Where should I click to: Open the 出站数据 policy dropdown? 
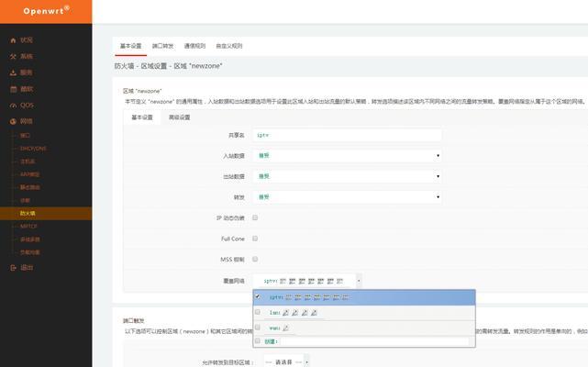pyautogui.click(x=348, y=176)
